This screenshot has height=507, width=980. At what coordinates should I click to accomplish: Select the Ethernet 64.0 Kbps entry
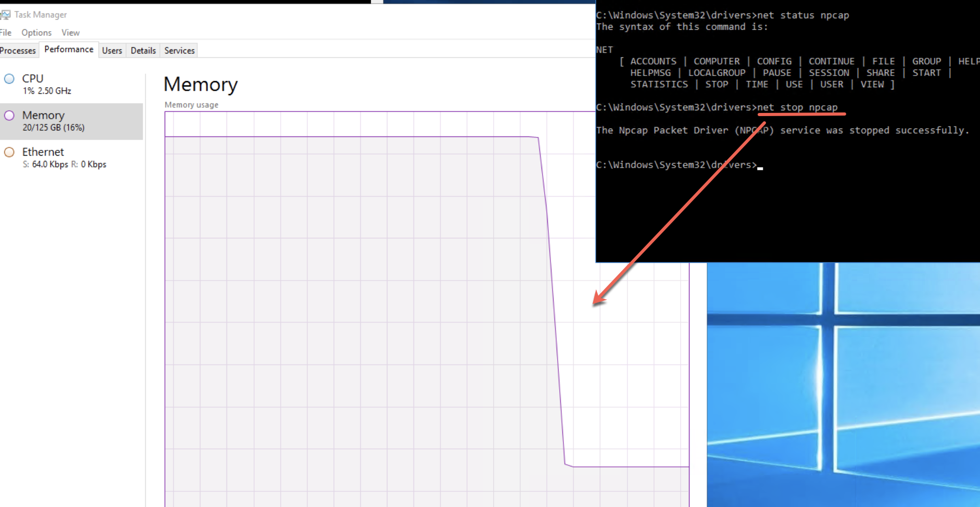[x=71, y=158]
